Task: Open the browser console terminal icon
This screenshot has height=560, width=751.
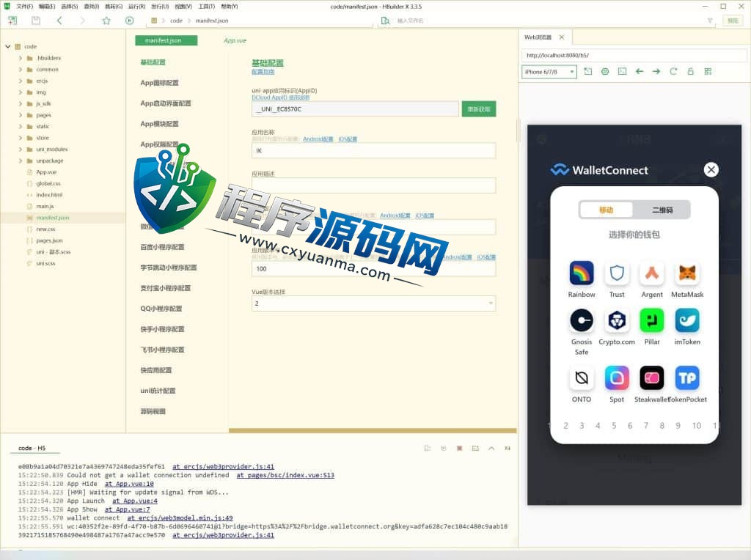Action: pos(622,71)
